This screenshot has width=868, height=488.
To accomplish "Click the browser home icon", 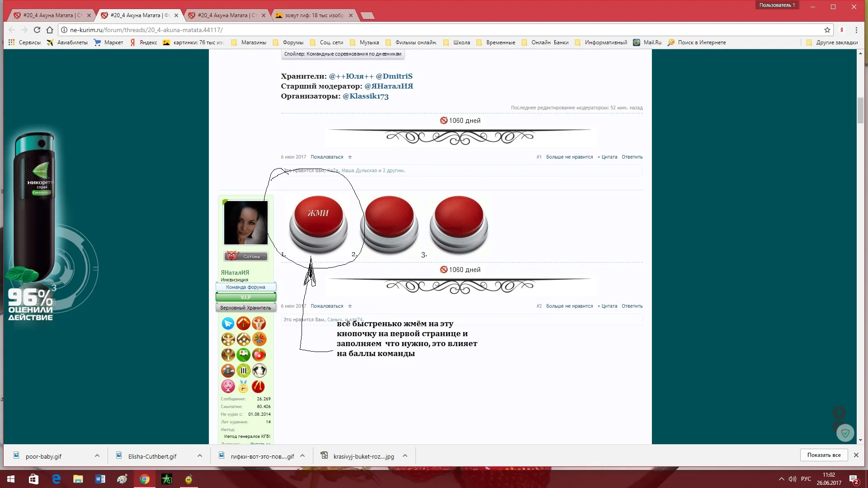I will [x=50, y=30].
